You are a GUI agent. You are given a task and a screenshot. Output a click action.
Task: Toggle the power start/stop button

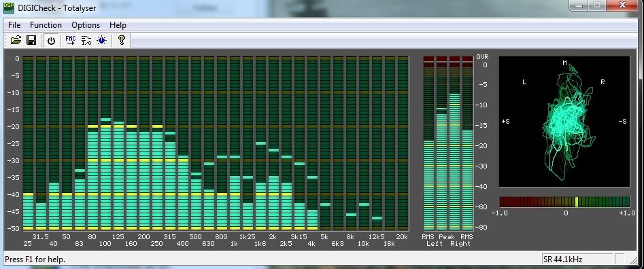(51, 41)
